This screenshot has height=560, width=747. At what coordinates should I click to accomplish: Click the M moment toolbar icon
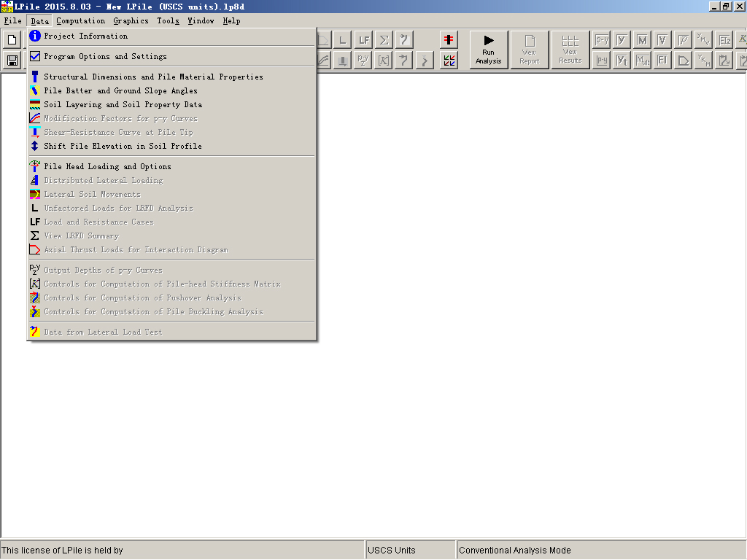[643, 40]
